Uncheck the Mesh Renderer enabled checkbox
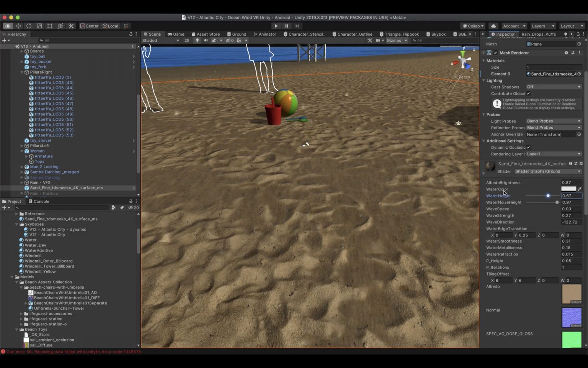The image size is (588, 368). tap(496, 53)
